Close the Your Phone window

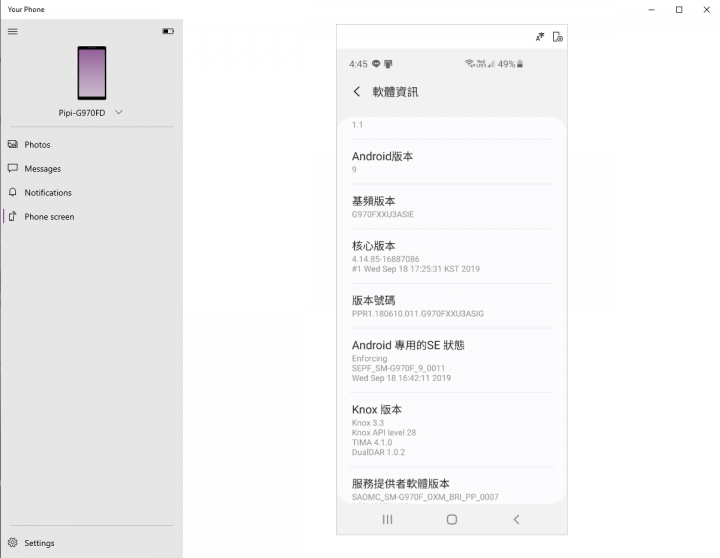(x=707, y=9)
